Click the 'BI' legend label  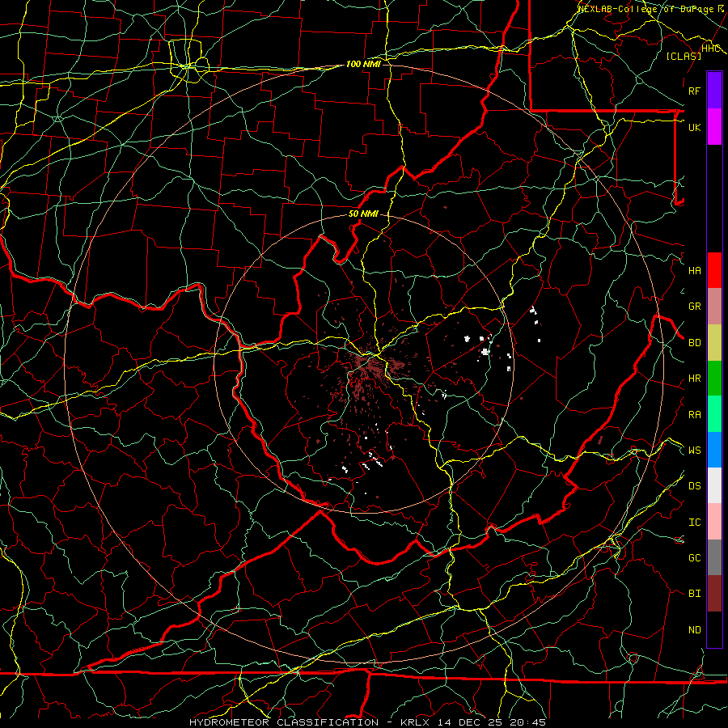coord(694,594)
